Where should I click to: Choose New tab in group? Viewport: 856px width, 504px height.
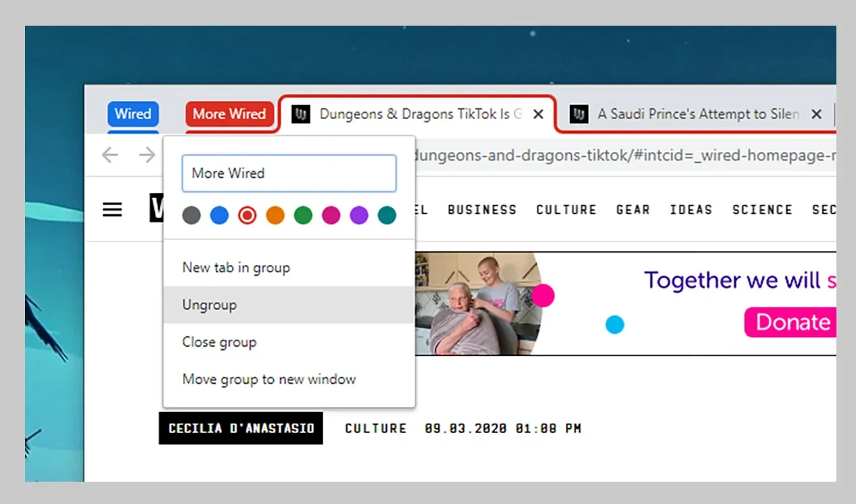[236, 268]
